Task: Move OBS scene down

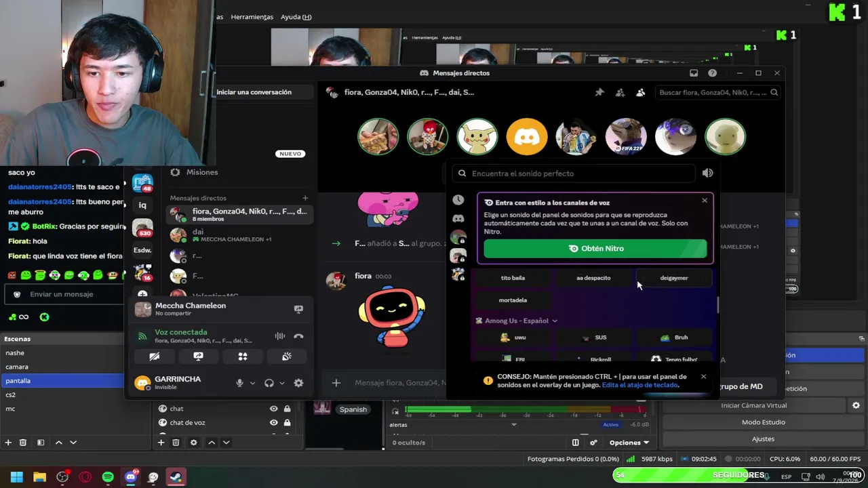Action: pyautogui.click(x=73, y=443)
